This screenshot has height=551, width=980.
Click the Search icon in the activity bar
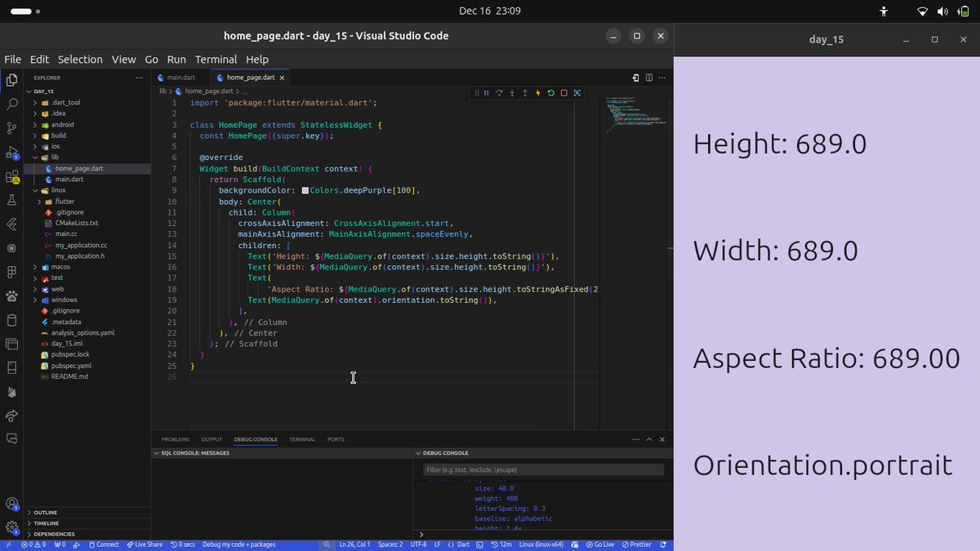pos(11,104)
